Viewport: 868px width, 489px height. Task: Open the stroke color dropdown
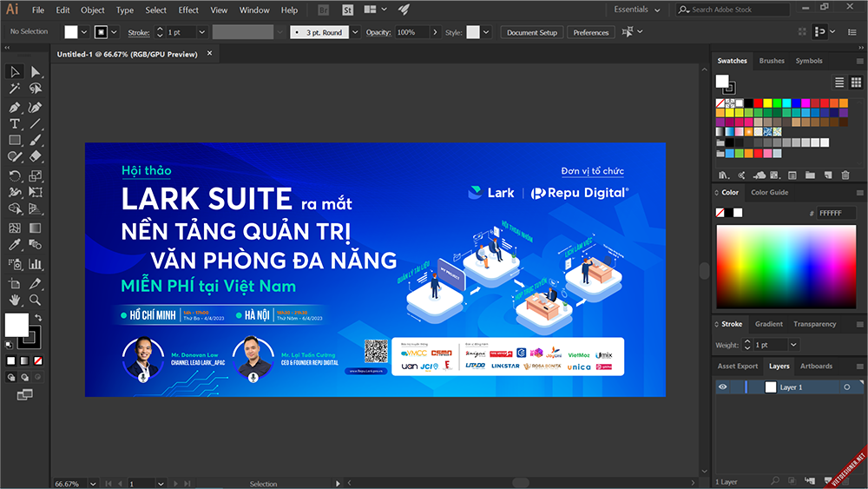[x=114, y=32]
